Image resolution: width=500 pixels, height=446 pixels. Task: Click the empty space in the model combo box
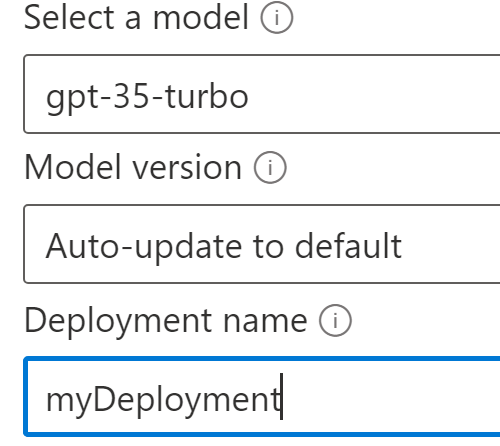(x=373, y=94)
